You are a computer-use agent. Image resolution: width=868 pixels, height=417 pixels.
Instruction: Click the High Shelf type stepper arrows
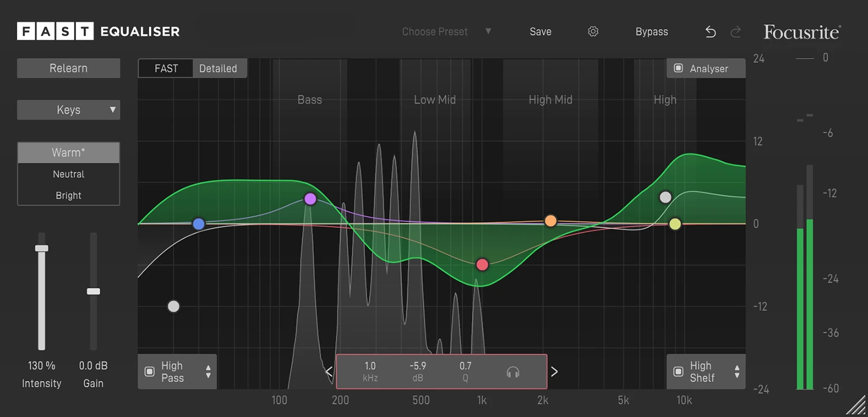737,372
